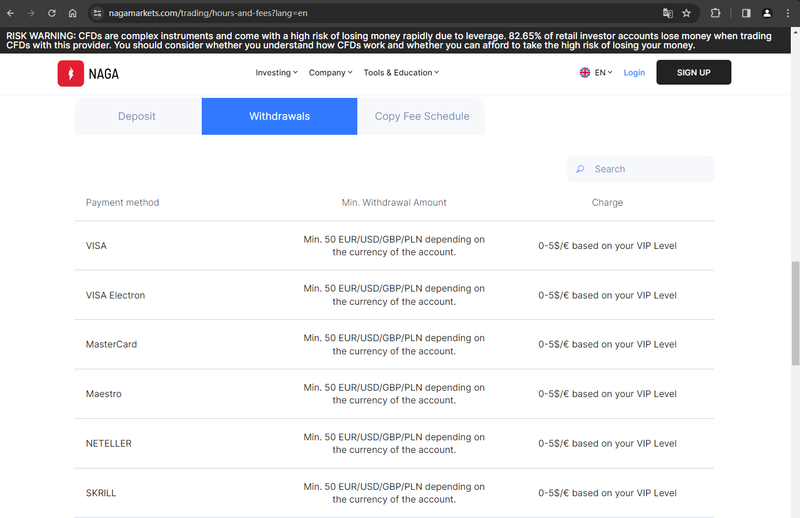Click the VISA minimum withdrawal amount cell

394,245
